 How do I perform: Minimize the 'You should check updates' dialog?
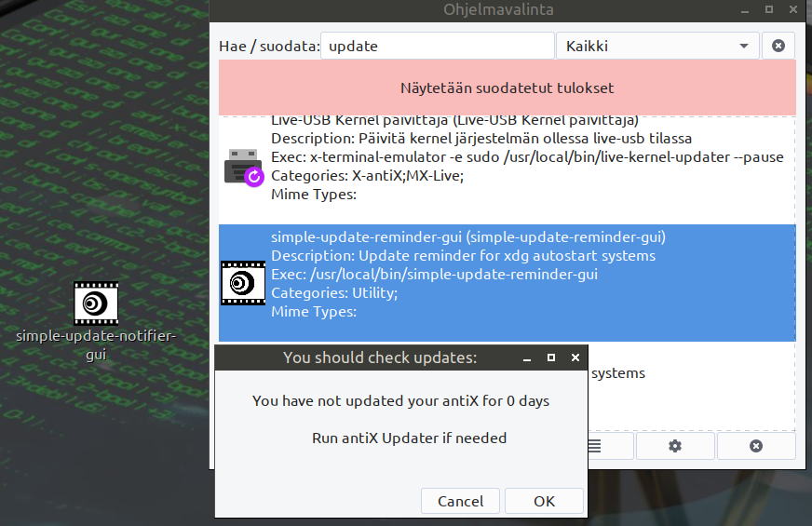pyautogui.click(x=527, y=358)
